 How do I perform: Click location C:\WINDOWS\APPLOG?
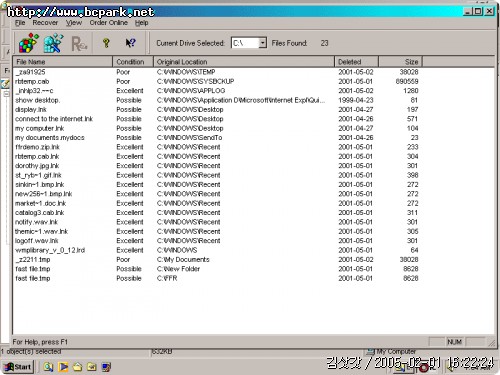point(191,91)
